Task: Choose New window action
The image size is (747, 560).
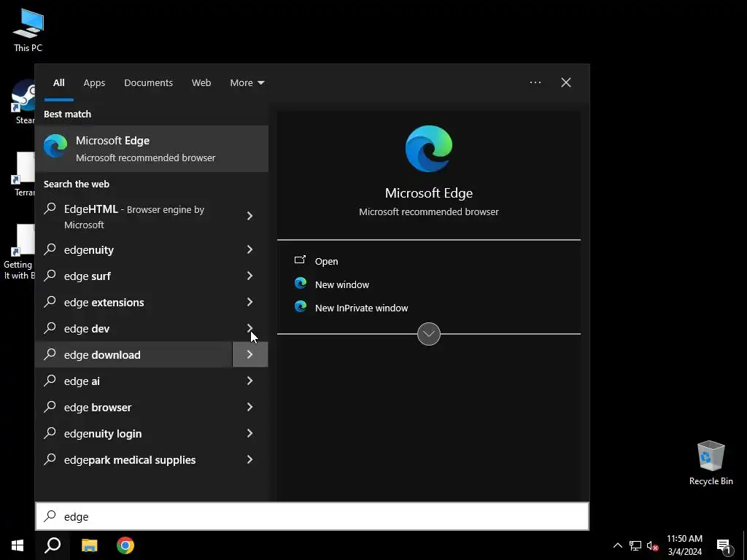Action: coord(342,285)
